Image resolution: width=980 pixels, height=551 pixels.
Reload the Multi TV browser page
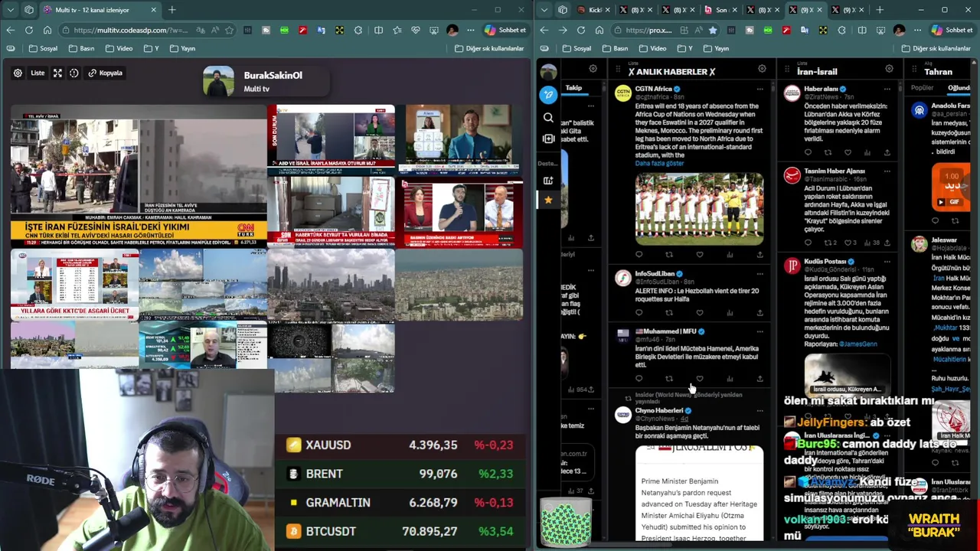click(28, 30)
